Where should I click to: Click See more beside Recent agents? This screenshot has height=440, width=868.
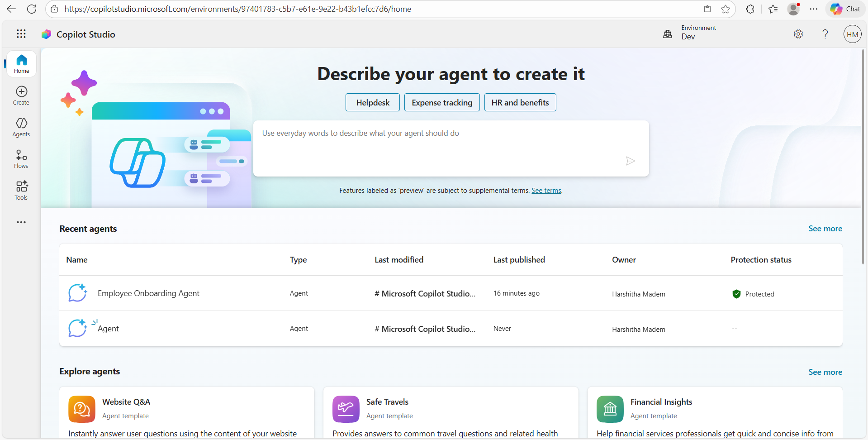(x=825, y=229)
